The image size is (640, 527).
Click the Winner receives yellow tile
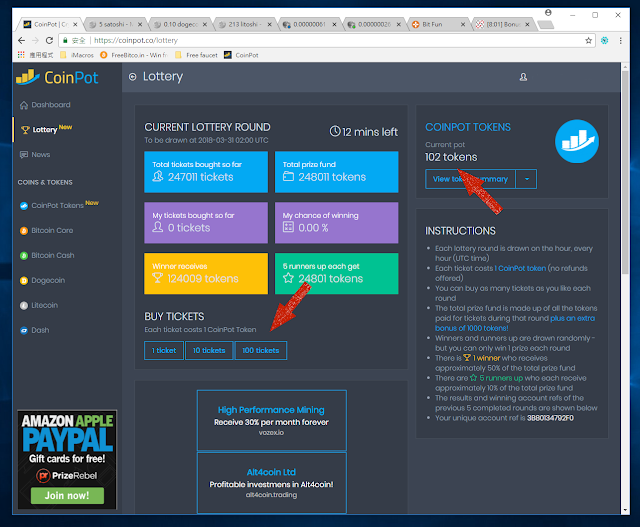pyautogui.click(x=206, y=274)
